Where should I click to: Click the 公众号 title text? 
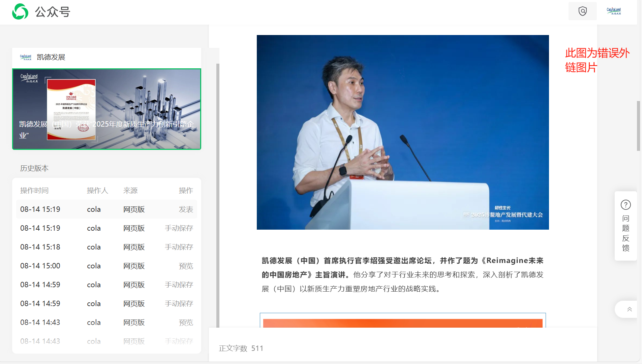point(53,12)
